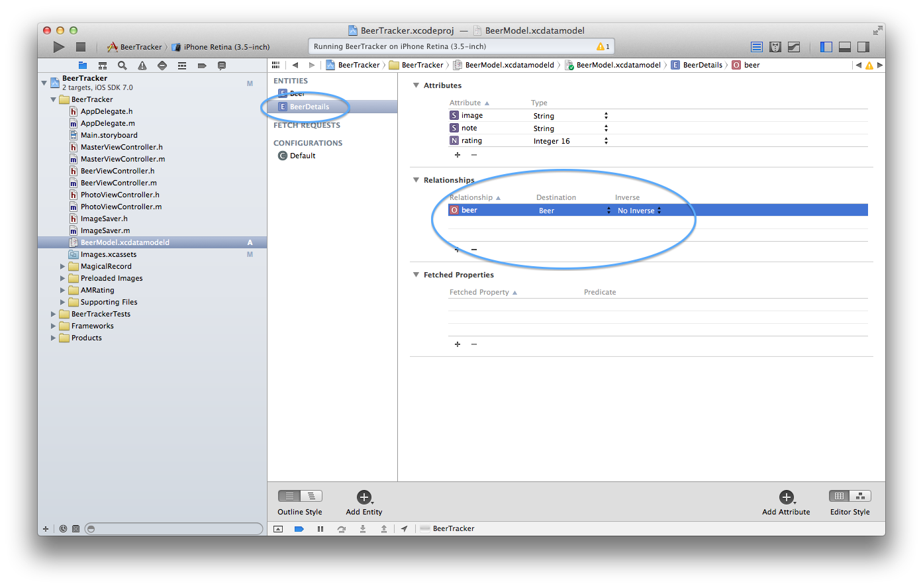923x588 pixels.
Task: Click BeerModel.xcdatamodel in the jump bar
Action: point(613,65)
